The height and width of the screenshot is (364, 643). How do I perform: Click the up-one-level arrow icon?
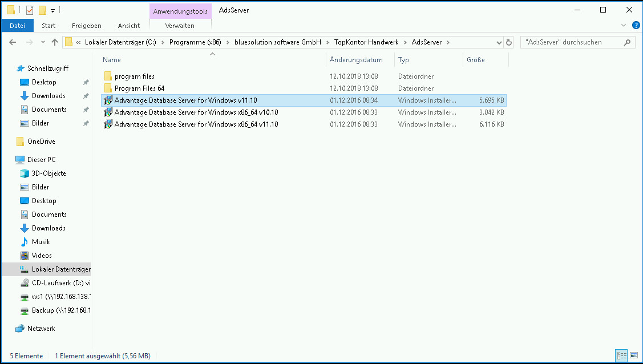coord(55,42)
